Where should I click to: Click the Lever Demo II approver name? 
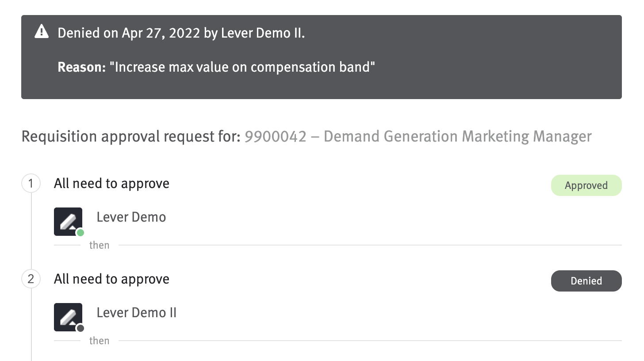click(x=137, y=313)
